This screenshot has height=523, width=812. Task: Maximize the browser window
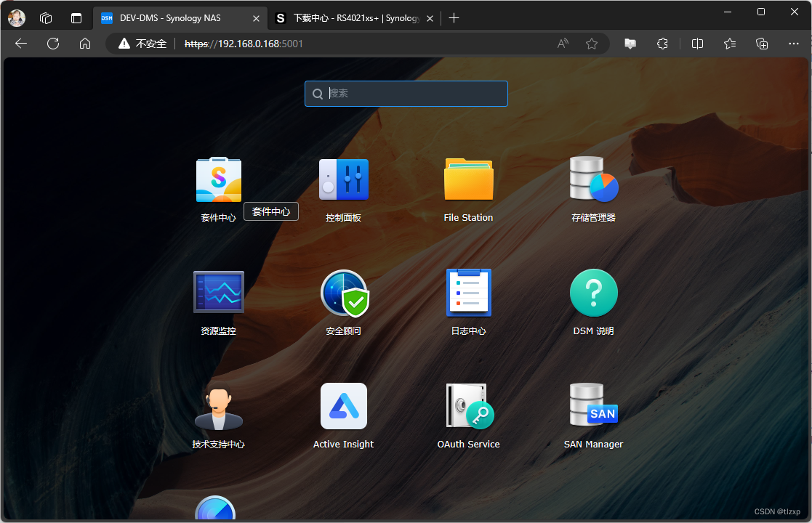click(x=760, y=12)
